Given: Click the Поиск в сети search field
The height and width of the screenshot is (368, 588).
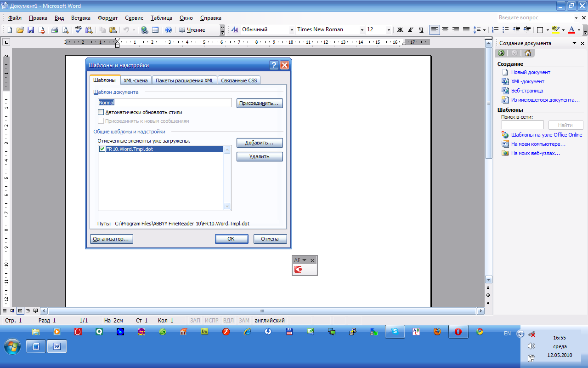Looking at the screenshot, I should [522, 125].
